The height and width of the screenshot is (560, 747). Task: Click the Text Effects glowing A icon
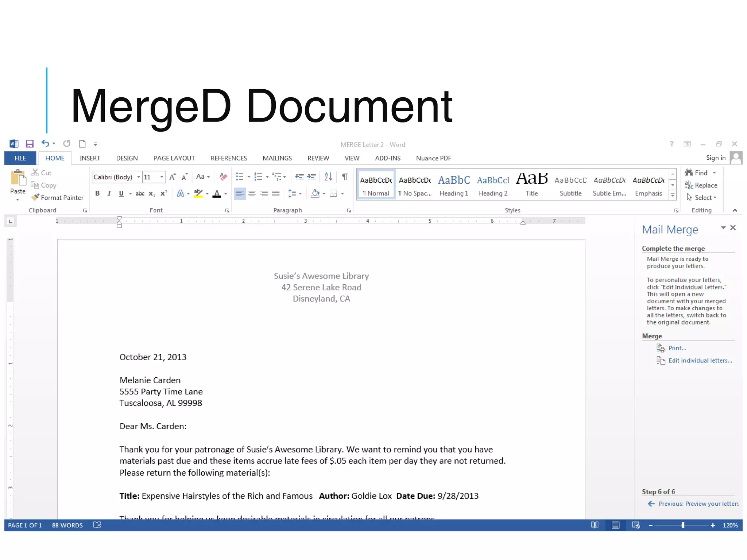coord(181,194)
